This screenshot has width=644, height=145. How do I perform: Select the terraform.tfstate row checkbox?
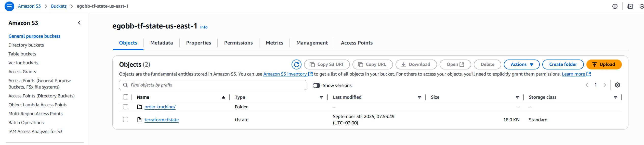coord(126,120)
